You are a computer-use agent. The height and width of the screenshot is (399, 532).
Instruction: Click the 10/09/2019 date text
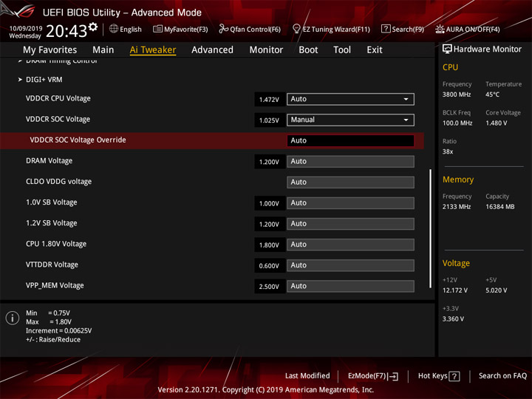(26, 29)
